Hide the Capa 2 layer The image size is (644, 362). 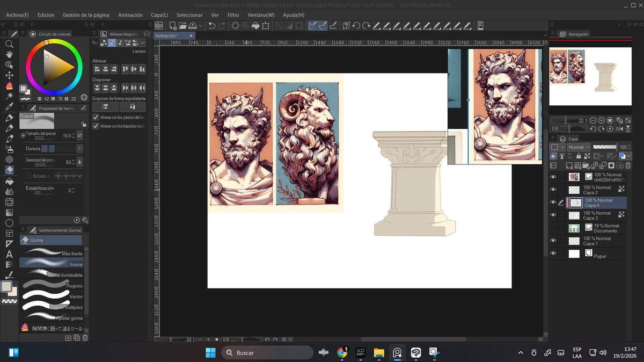[553, 190]
